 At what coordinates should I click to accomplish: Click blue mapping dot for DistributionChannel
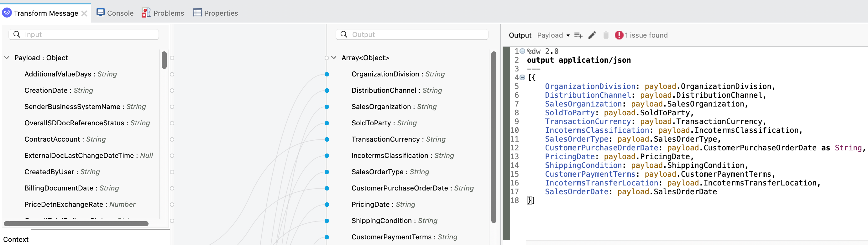pyautogui.click(x=327, y=90)
